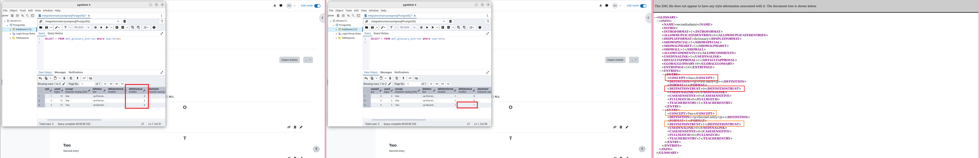Graph visualiser icon in the userid=2 Data Output toolbar
Screen dimensions: 980x158
click(x=410, y=78)
